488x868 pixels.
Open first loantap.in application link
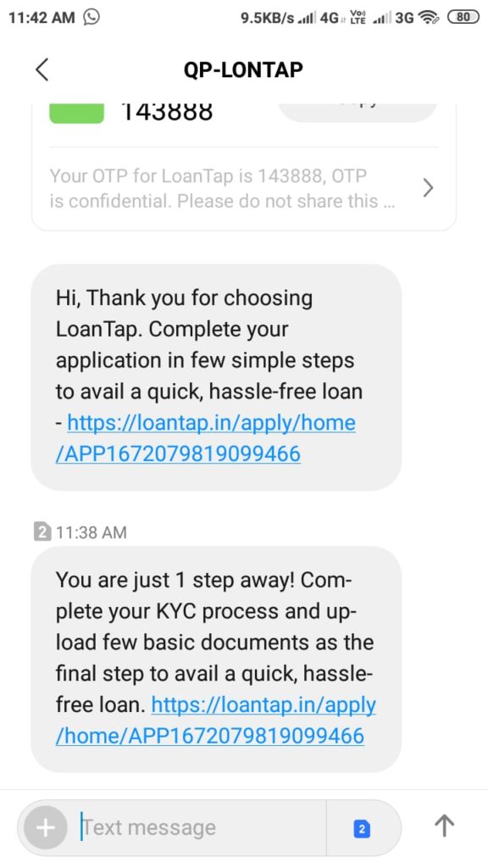[x=206, y=438]
